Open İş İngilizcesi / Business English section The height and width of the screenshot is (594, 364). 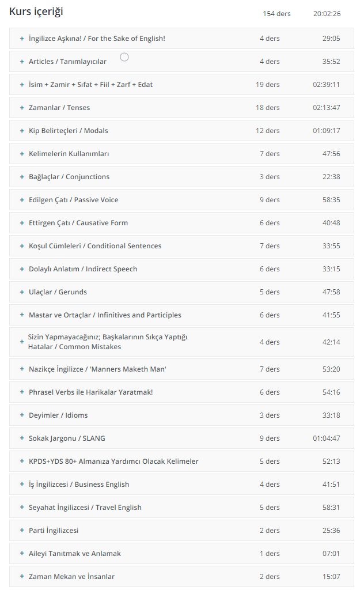click(x=181, y=484)
